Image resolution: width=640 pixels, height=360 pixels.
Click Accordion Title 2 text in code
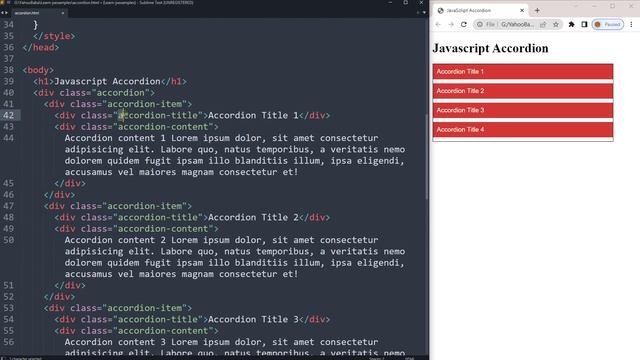[253, 218]
